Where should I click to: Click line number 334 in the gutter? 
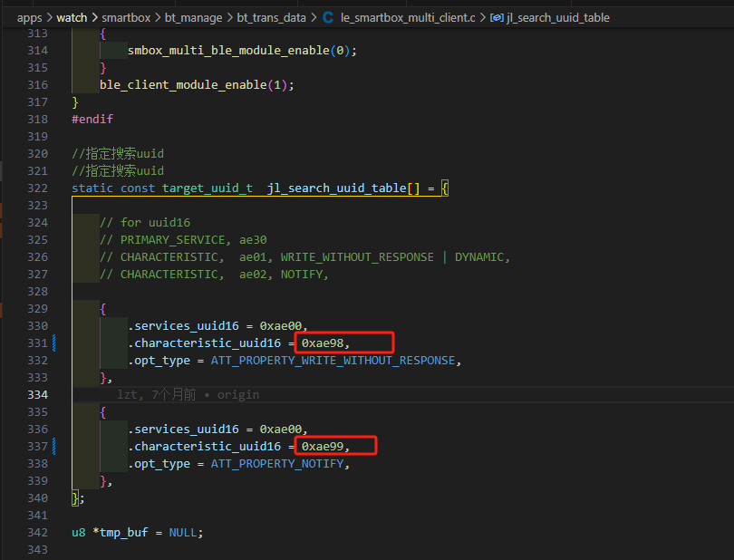pos(37,395)
